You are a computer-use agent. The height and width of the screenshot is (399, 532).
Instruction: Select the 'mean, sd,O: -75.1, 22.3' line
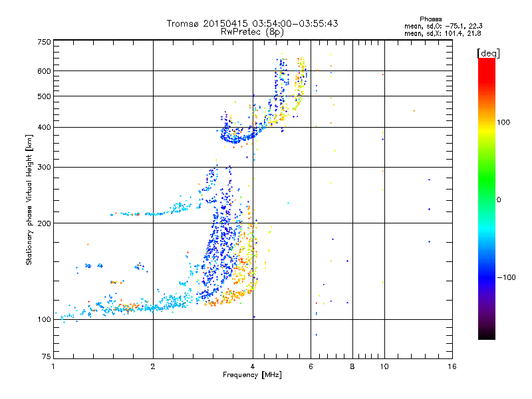point(443,26)
